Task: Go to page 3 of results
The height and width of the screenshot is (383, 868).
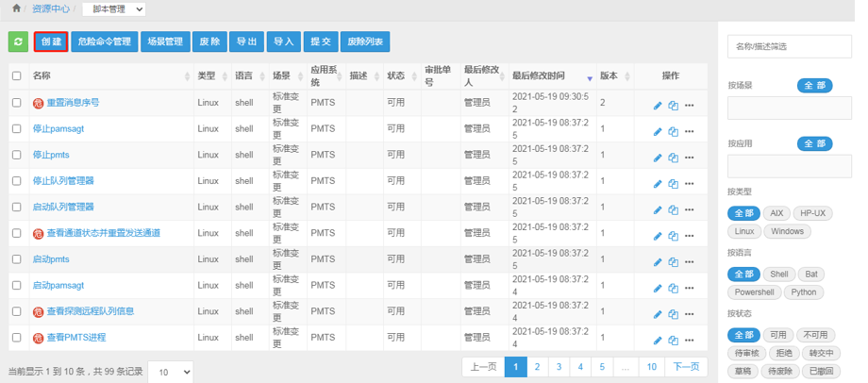Action: click(x=559, y=367)
